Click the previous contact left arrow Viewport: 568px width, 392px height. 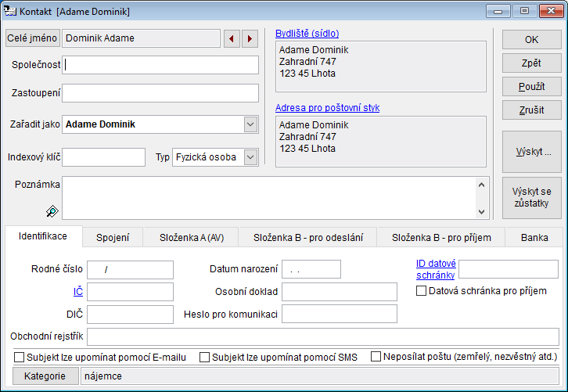pos(232,38)
